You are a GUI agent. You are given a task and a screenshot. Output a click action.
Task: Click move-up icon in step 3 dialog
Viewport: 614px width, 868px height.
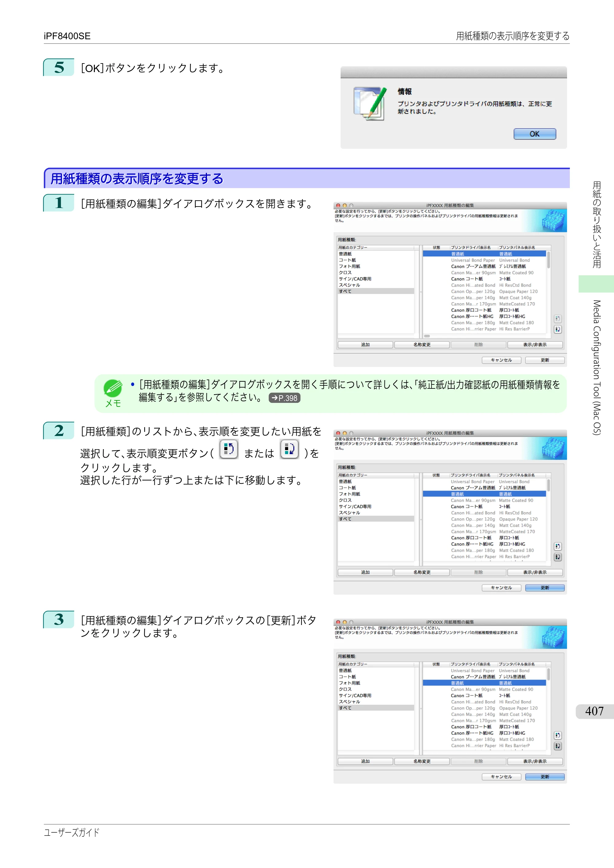pos(558,735)
